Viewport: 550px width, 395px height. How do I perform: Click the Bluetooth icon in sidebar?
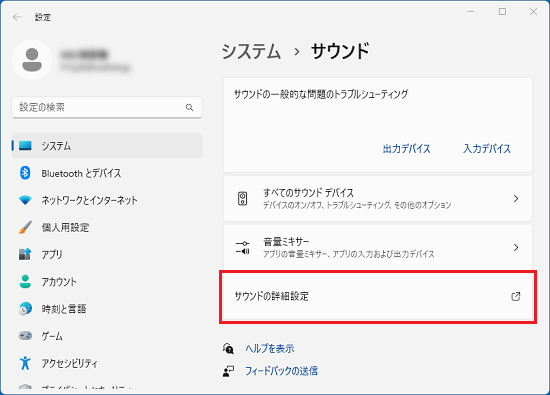[x=25, y=173]
